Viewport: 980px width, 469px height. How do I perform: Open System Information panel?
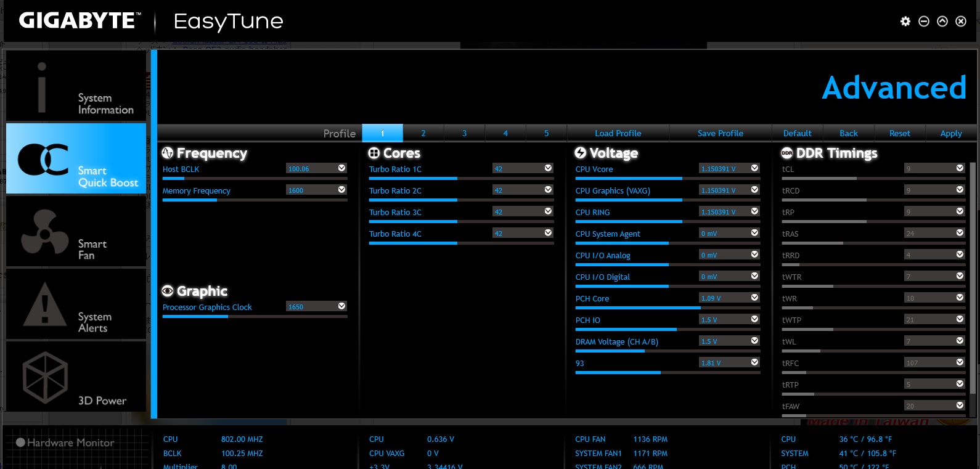pyautogui.click(x=76, y=86)
